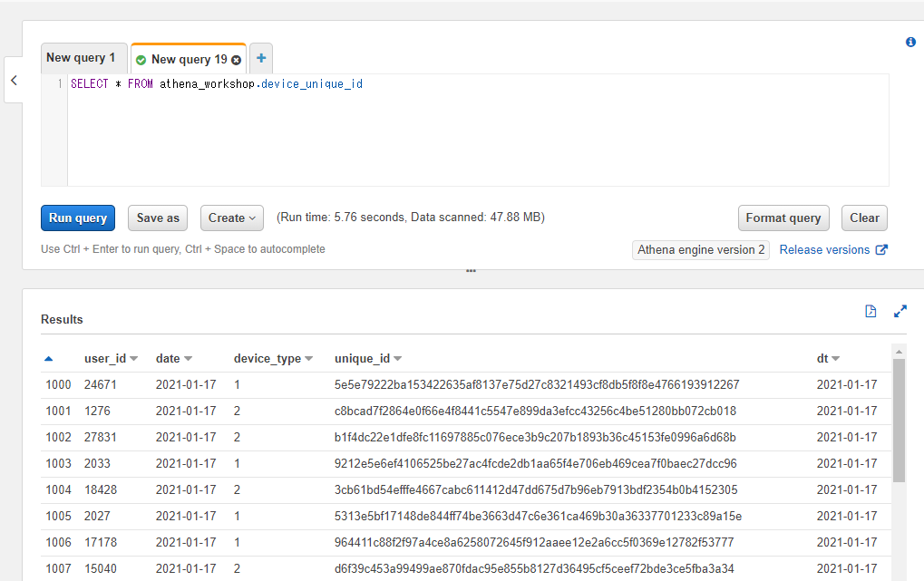Select user_id cell 2033
This screenshot has height=581, width=924.
coord(97,463)
